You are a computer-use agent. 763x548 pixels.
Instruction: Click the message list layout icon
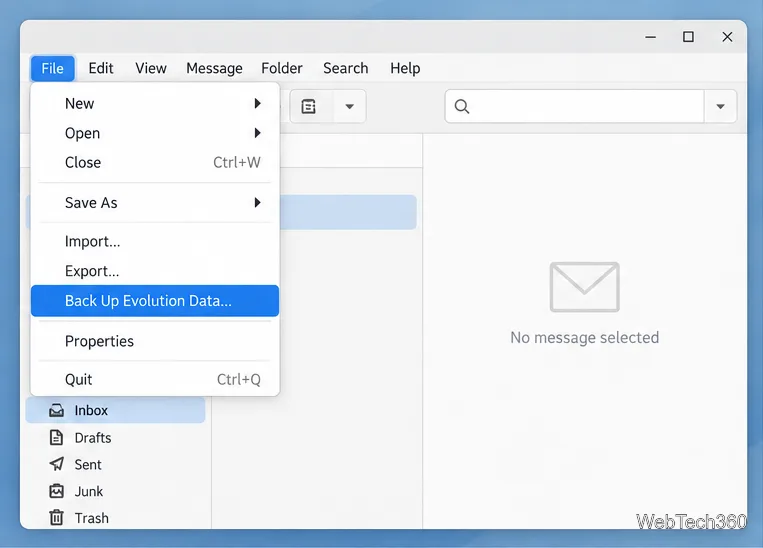coord(309,106)
